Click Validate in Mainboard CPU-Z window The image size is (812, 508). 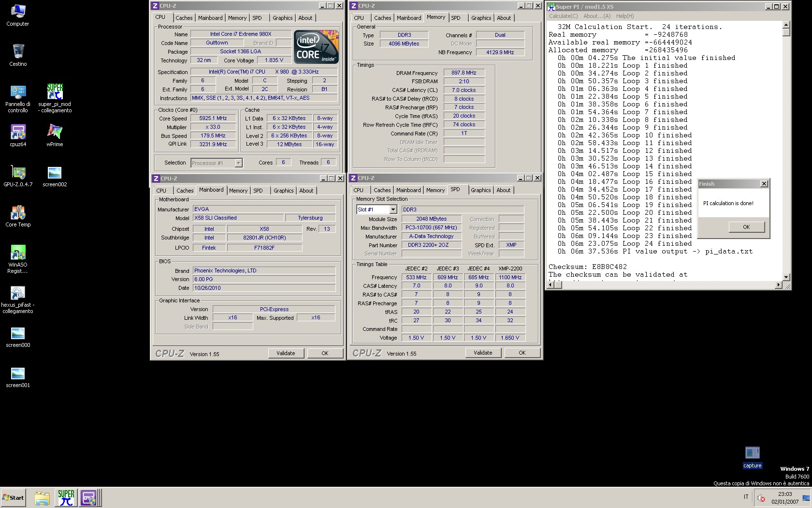(286, 353)
